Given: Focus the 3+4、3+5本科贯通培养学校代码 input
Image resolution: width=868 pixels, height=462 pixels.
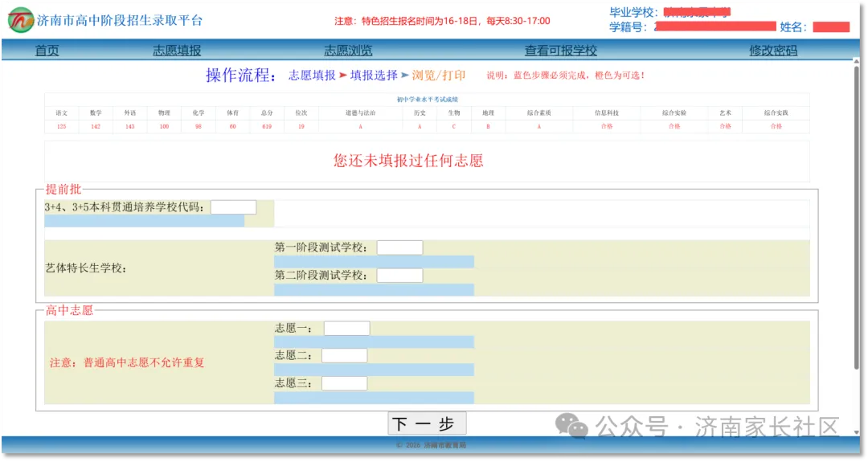Looking at the screenshot, I should point(233,207).
